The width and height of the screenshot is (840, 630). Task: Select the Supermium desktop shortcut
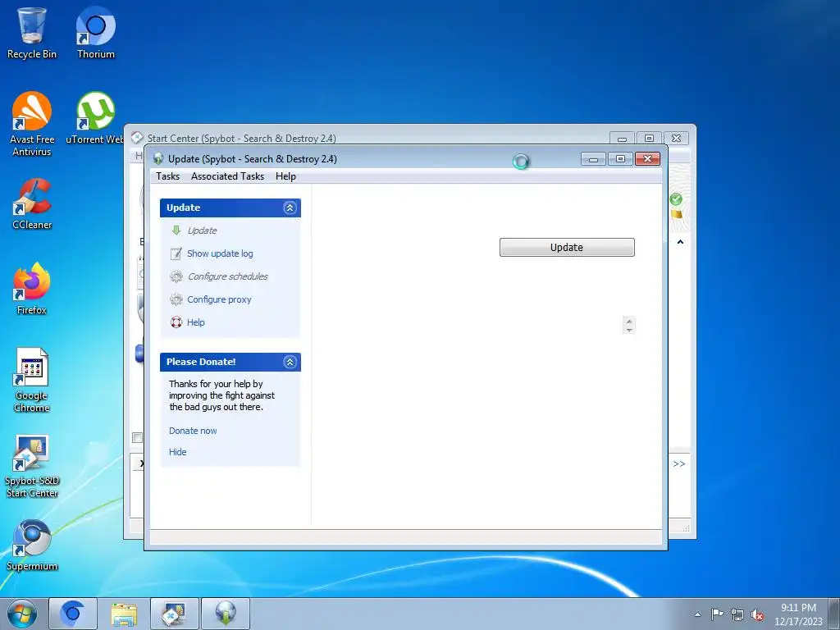32,546
